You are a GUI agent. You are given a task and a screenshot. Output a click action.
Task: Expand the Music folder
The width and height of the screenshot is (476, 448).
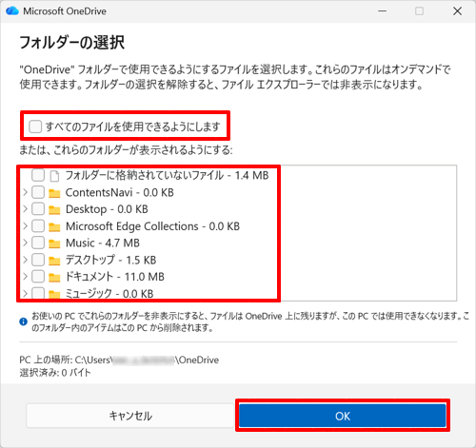(26, 243)
